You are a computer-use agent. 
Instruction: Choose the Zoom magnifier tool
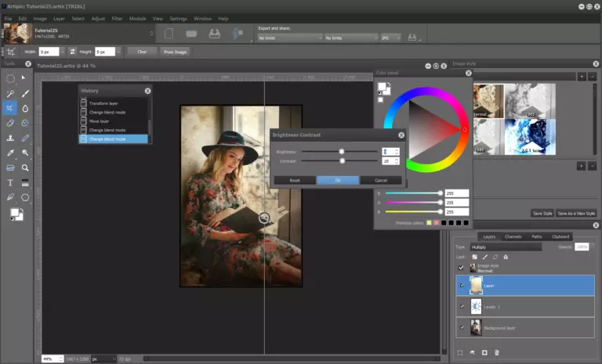[25, 168]
